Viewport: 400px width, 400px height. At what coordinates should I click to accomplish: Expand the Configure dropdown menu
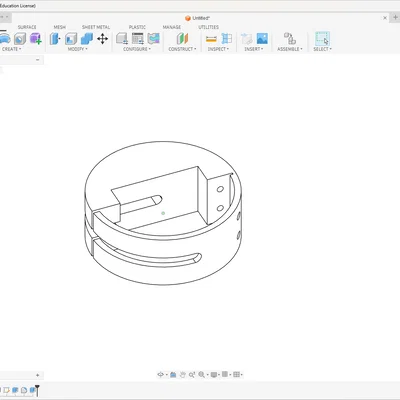pos(137,49)
